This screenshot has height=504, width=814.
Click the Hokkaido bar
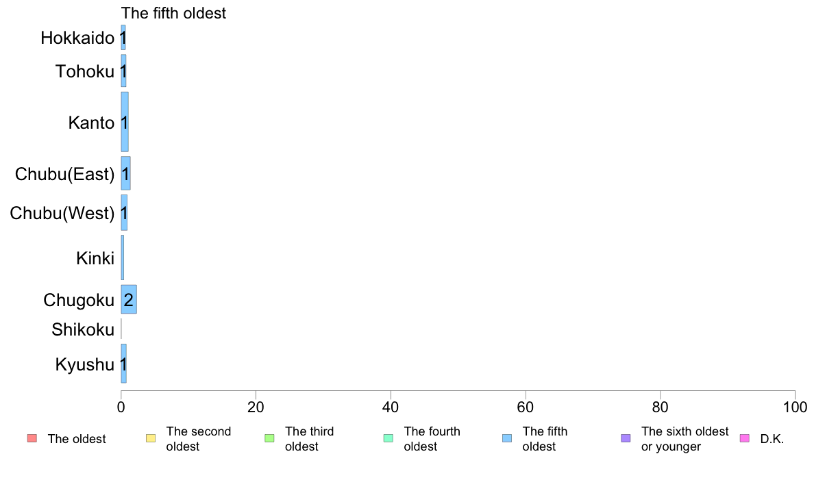(123, 38)
